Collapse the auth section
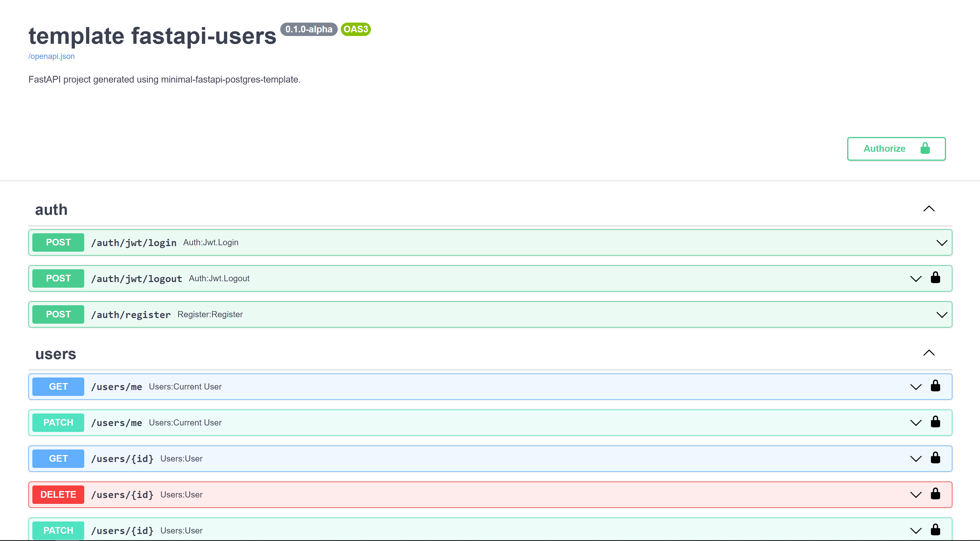 click(929, 209)
